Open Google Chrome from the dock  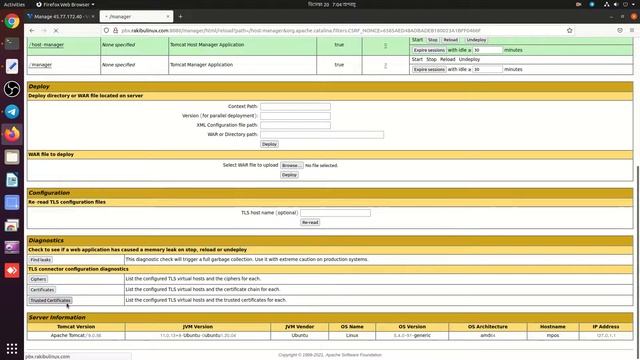[x=12, y=21]
